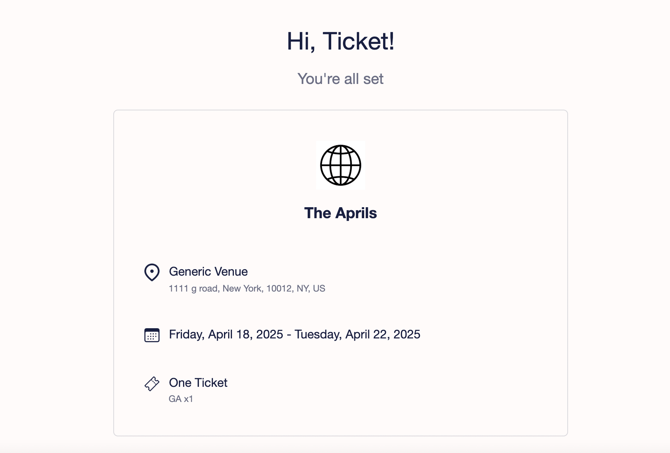Image resolution: width=670 pixels, height=453 pixels.
Task: Click the word 'Hi,' in the heading
Action: coord(301,42)
